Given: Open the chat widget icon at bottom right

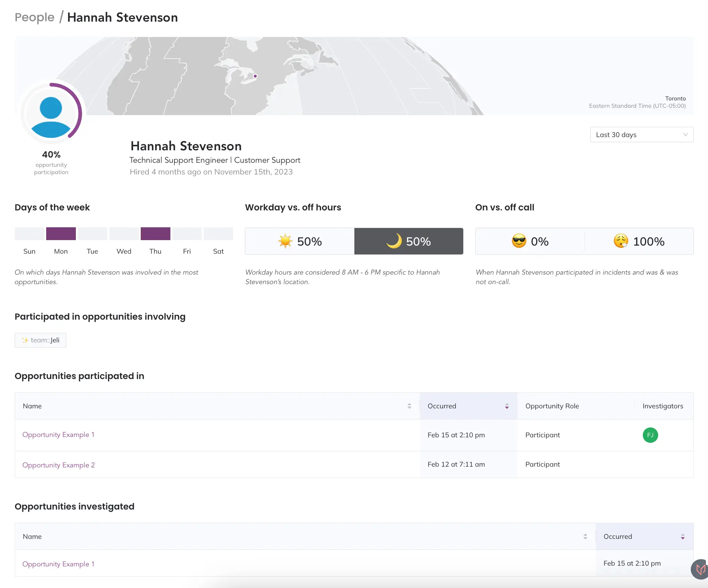Looking at the screenshot, I should coord(700,569).
